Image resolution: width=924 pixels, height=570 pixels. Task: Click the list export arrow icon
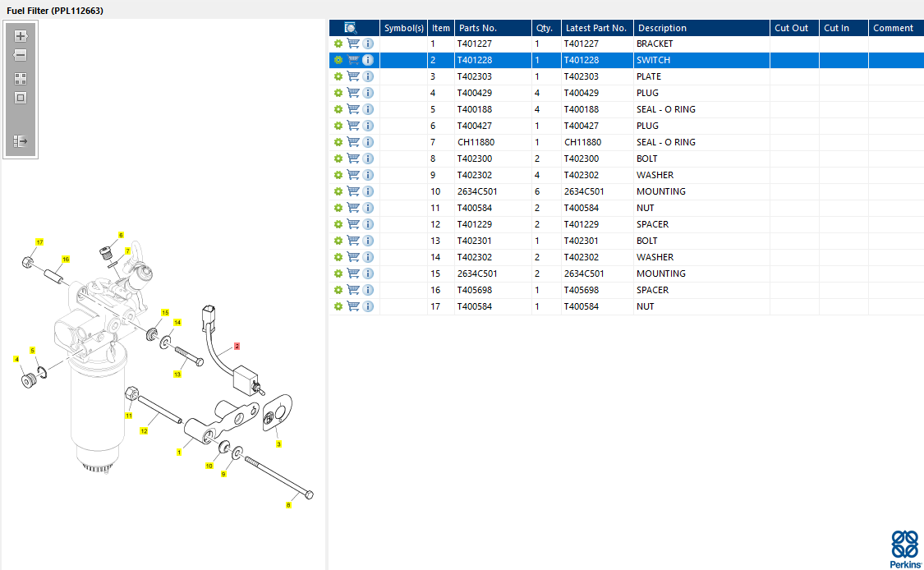pyautogui.click(x=21, y=141)
